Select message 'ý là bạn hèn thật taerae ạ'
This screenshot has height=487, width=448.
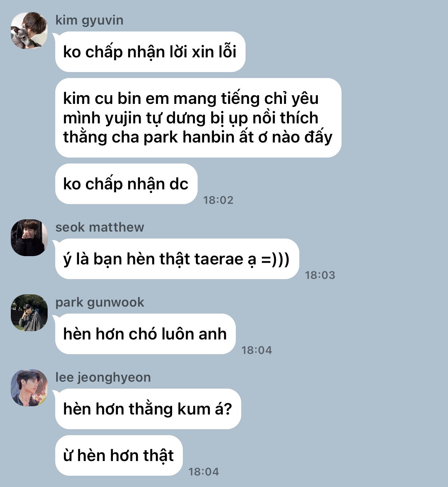point(177,259)
